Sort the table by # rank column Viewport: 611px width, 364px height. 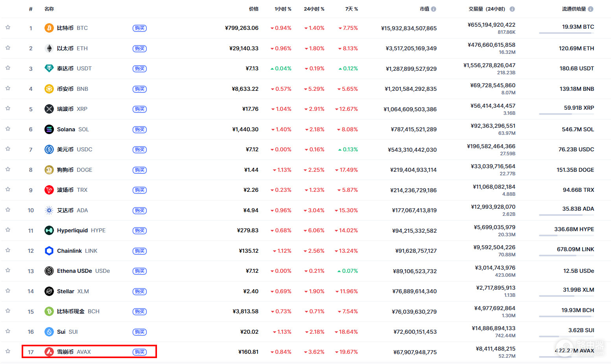pyautogui.click(x=31, y=9)
